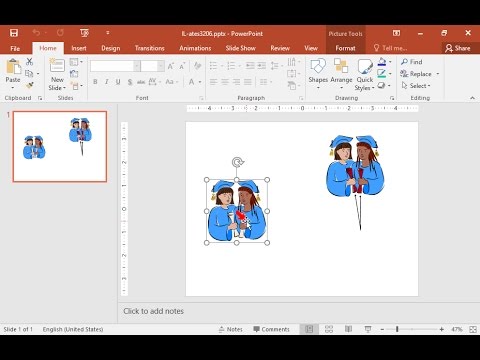This screenshot has height=360, width=480.
Task: Open Customize Quick Access Toolbar dropdown
Action: coord(108,33)
